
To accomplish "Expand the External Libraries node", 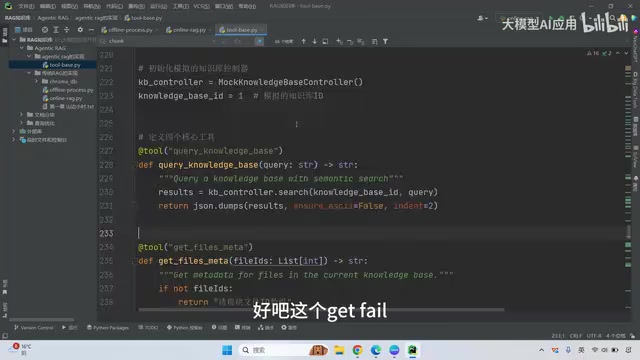I will point(14,131).
